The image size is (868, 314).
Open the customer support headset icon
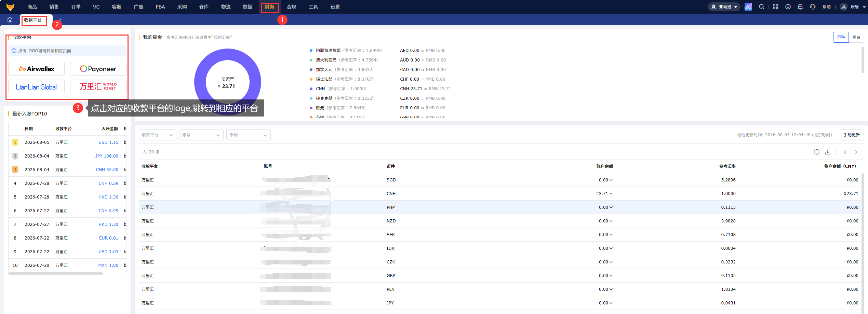[x=813, y=7]
